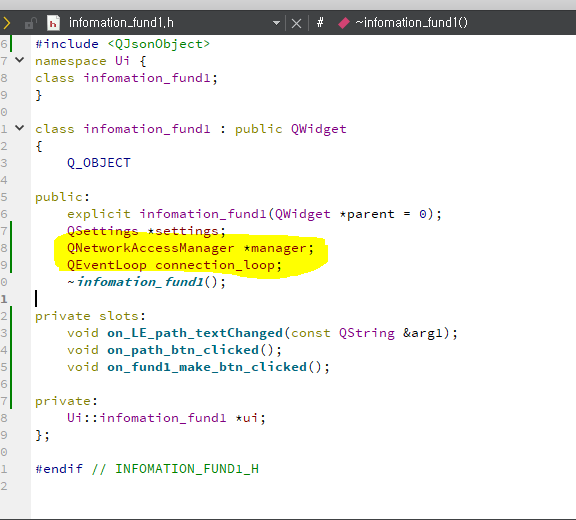This screenshot has width=576, height=520.
Task: Click on_path_btn_clicked slot name
Action: tap(183, 350)
